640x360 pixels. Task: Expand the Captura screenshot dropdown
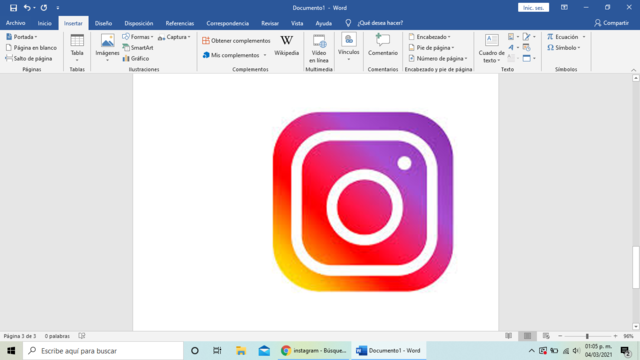pos(174,37)
